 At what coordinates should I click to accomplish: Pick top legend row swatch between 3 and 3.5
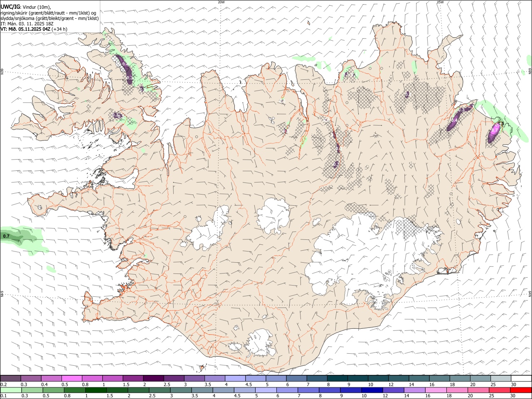click(194, 378)
